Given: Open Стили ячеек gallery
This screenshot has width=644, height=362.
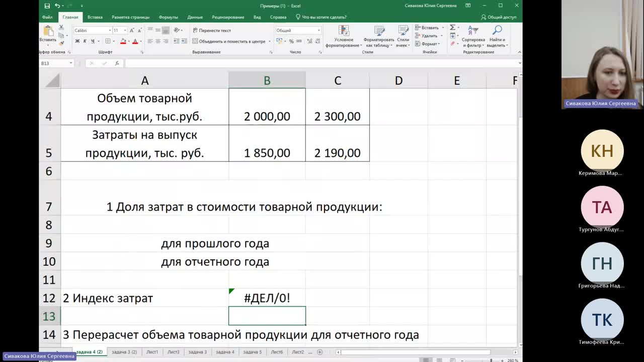Looking at the screenshot, I should coord(403,36).
